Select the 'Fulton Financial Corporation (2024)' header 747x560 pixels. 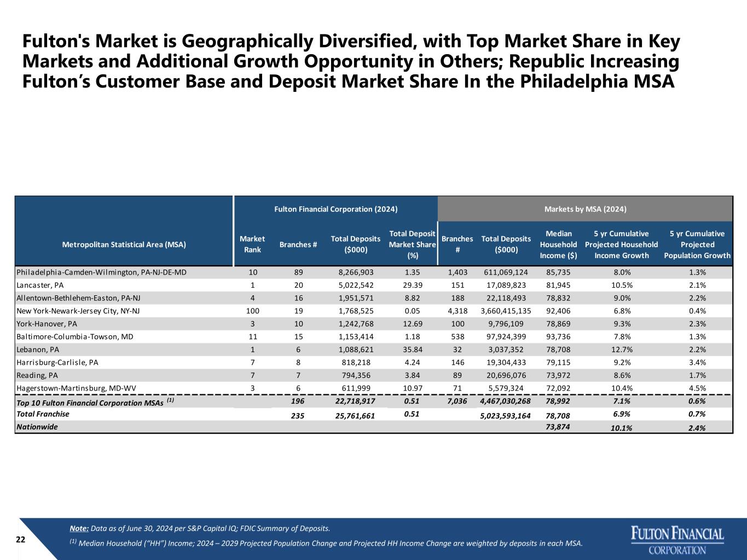[335, 209]
